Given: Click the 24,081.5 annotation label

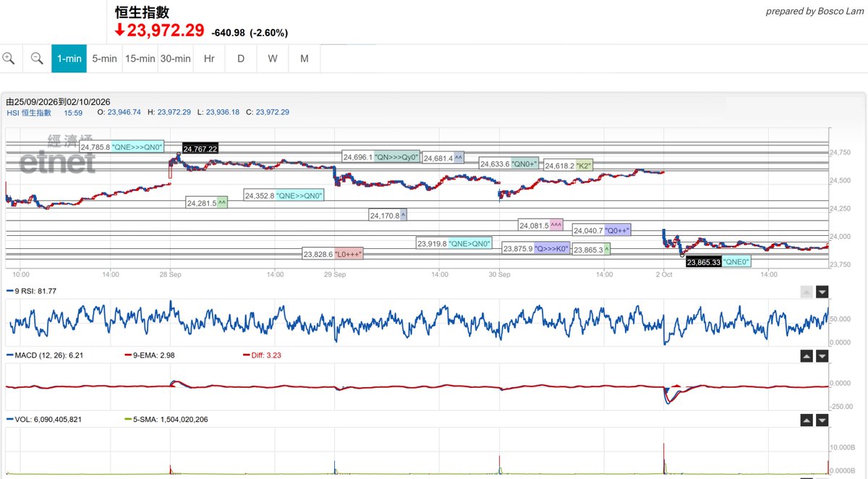Looking at the screenshot, I should pyautogui.click(x=541, y=225).
